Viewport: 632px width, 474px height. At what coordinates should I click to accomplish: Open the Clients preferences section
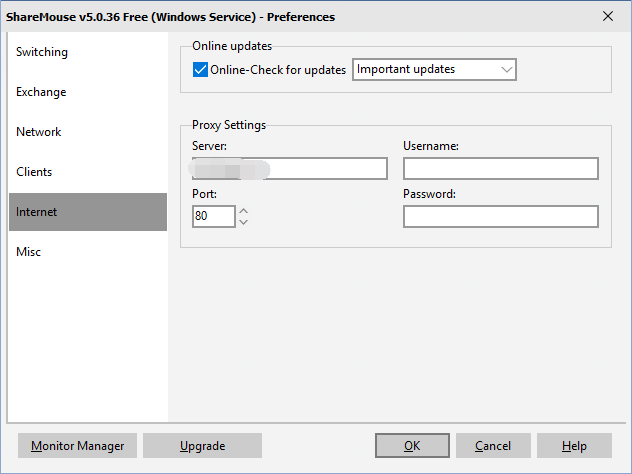88,172
